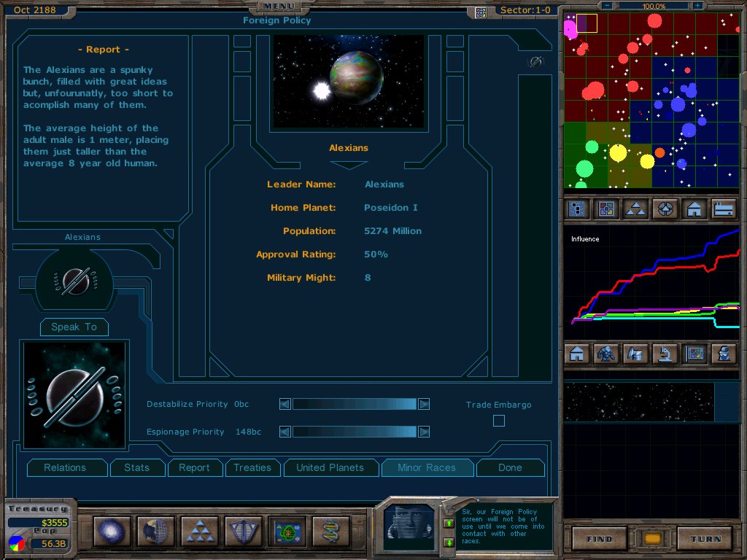Open the planet globe screen icon
Screen dimensions: 747x560
[155, 532]
